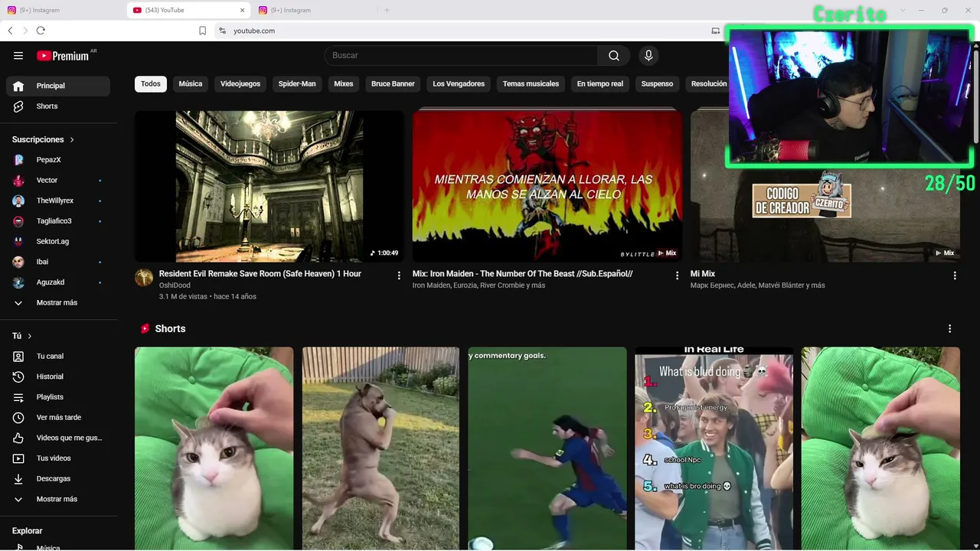Image resolution: width=980 pixels, height=551 pixels.
Task: Open Mix: Iron Maiden Number Of The Beast title
Action: [x=523, y=274]
